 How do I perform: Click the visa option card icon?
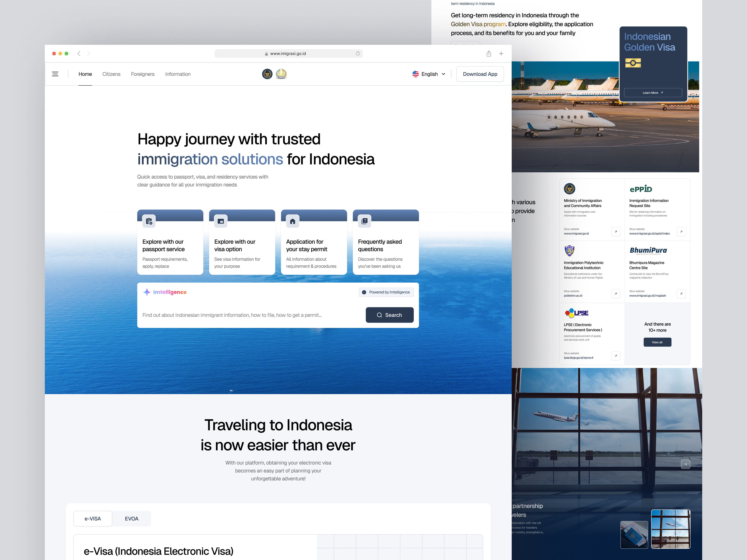pyautogui.click(x=221, y=221)
